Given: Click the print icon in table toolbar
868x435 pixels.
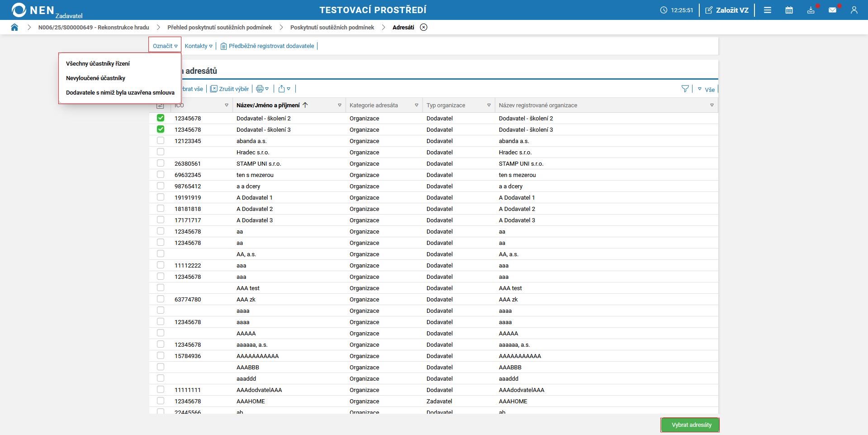Looking at the screenshot, I should tap(260, 89).
